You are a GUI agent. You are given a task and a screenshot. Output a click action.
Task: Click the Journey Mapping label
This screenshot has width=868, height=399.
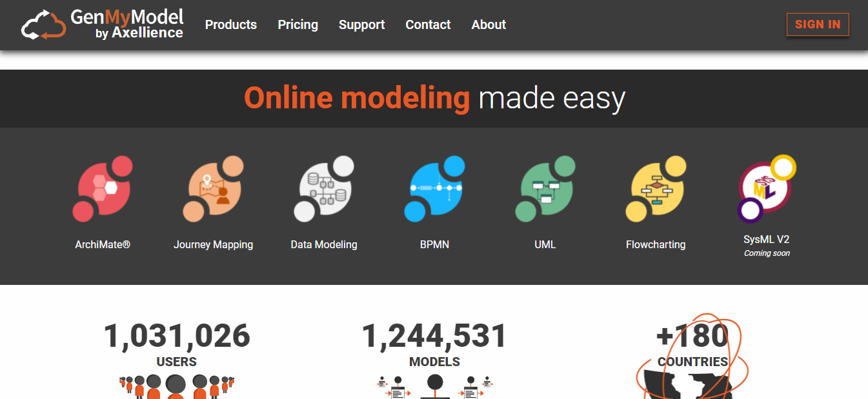[213, 244]
